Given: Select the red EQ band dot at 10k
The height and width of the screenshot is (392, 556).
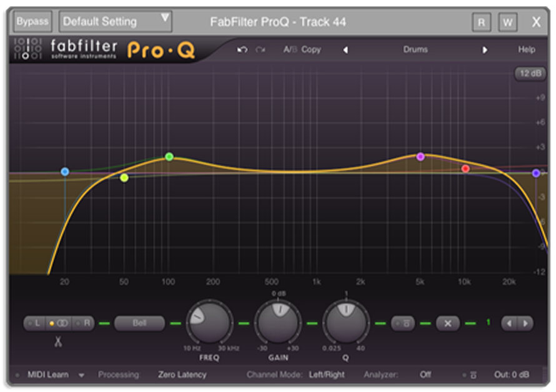Looking at the screenshot, I should point(465,169).
